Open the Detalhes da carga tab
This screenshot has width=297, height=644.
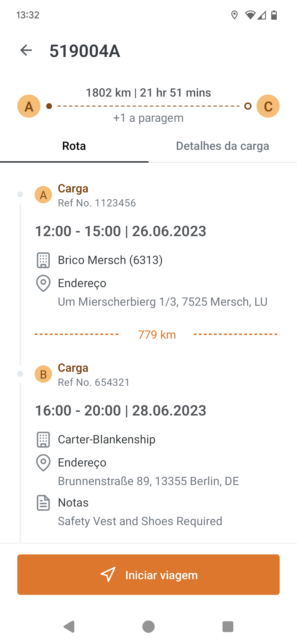pyautogui.click(x=222, y=146)
